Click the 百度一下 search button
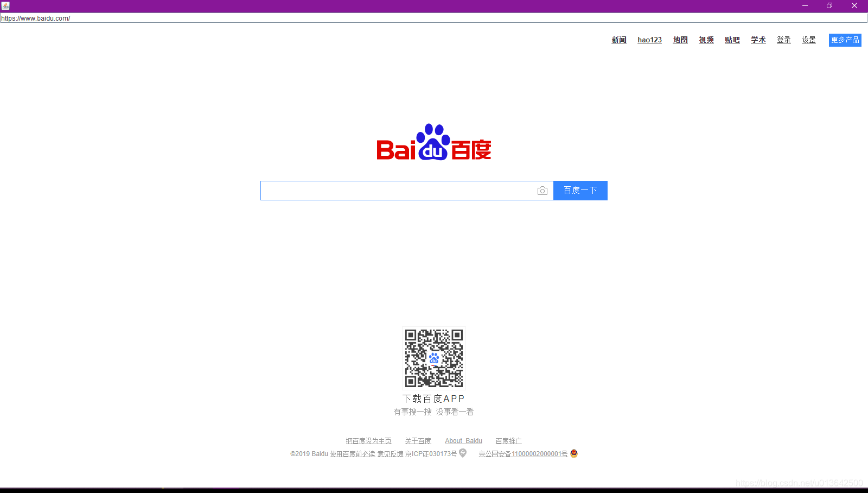 click(580, 190)
